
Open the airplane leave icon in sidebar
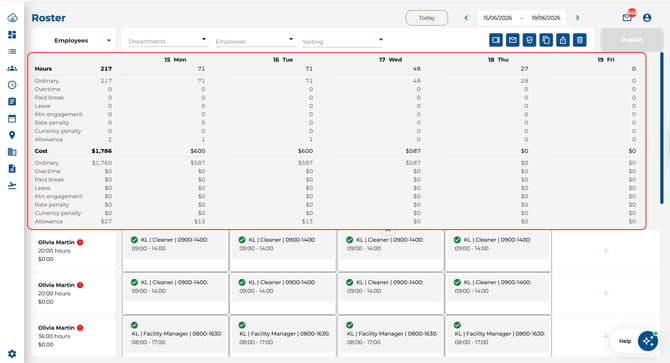click(12, 185)
